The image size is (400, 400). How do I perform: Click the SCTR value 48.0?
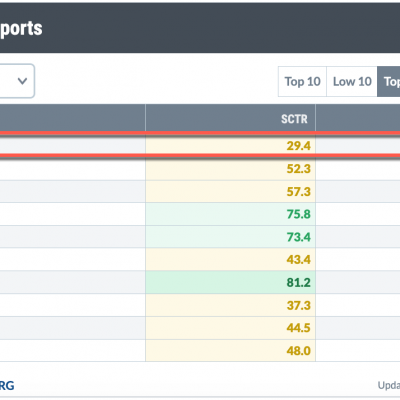[x=298, y=351]
